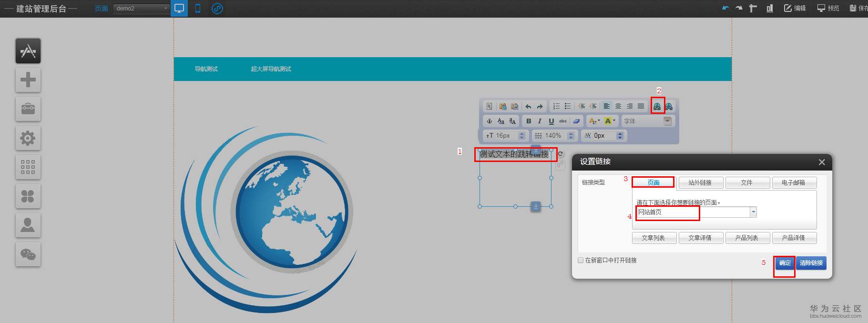Viewport: 868px width, 323px height.
Task: Open the grid modules sidebar icon
Action: point(28,167)
